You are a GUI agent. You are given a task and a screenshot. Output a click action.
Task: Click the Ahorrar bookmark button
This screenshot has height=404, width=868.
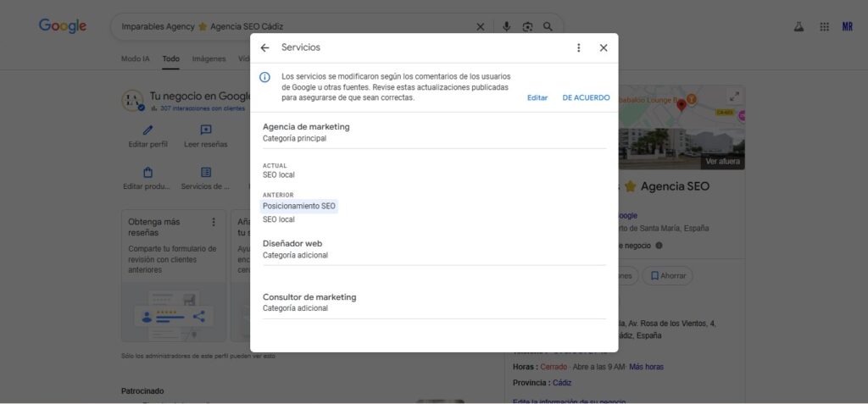(x=666, y=276)
